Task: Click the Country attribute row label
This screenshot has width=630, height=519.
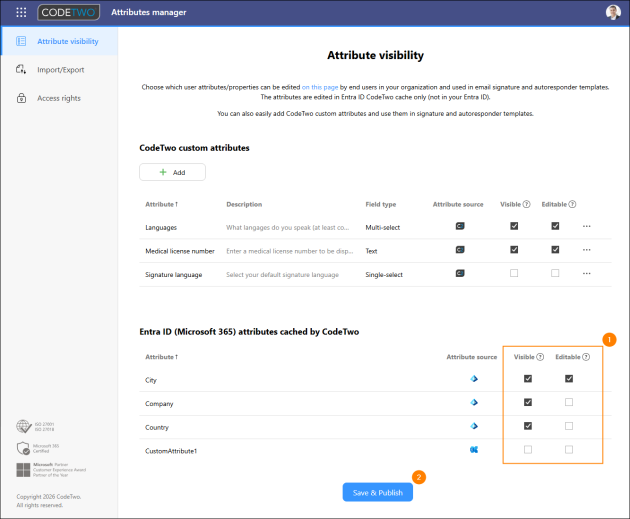Action: (157, 427)
